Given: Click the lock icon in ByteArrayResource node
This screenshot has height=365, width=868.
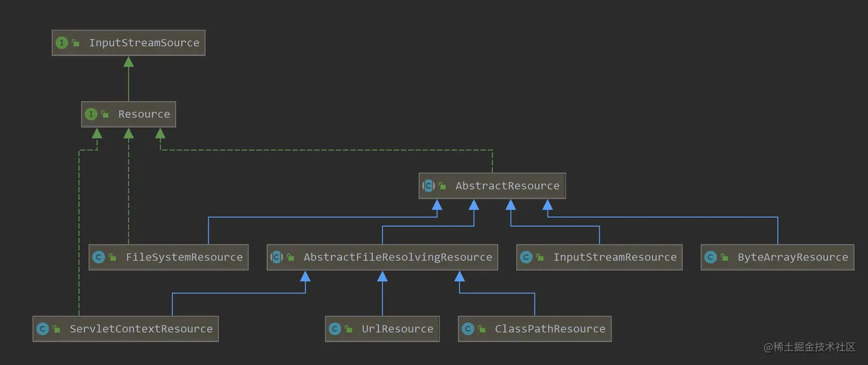Looking at the screenshot, I should 724,257.
